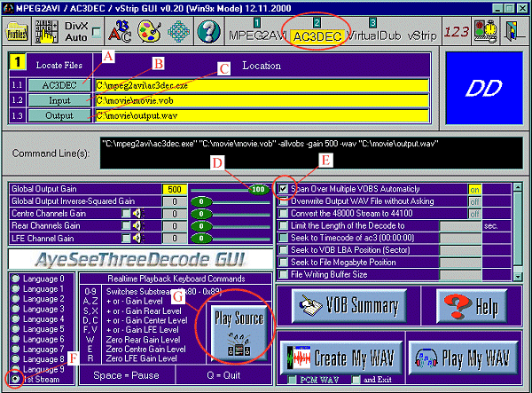Select the Language 0 radio button
The height and width of the screenshot is (393, 532).
coord(15,279)
